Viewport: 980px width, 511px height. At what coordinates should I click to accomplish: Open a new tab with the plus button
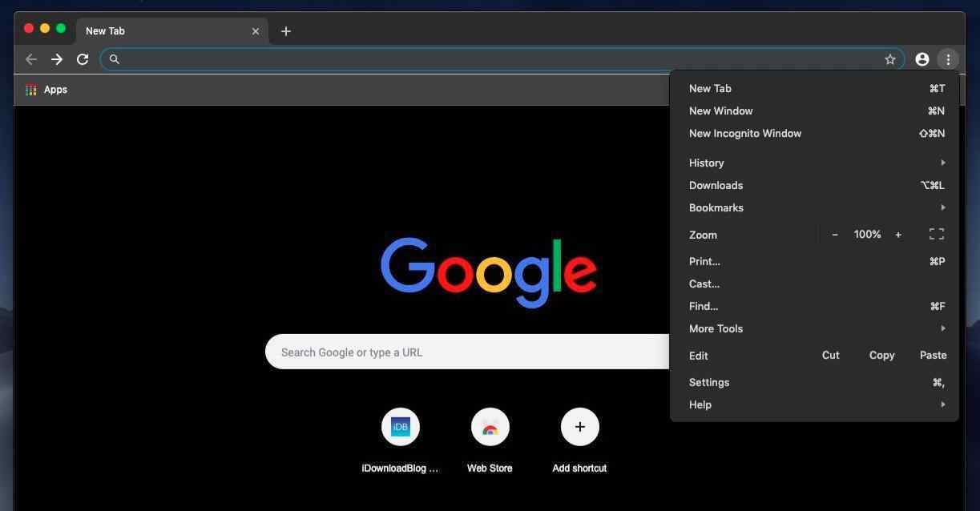[x=286, y=31]
